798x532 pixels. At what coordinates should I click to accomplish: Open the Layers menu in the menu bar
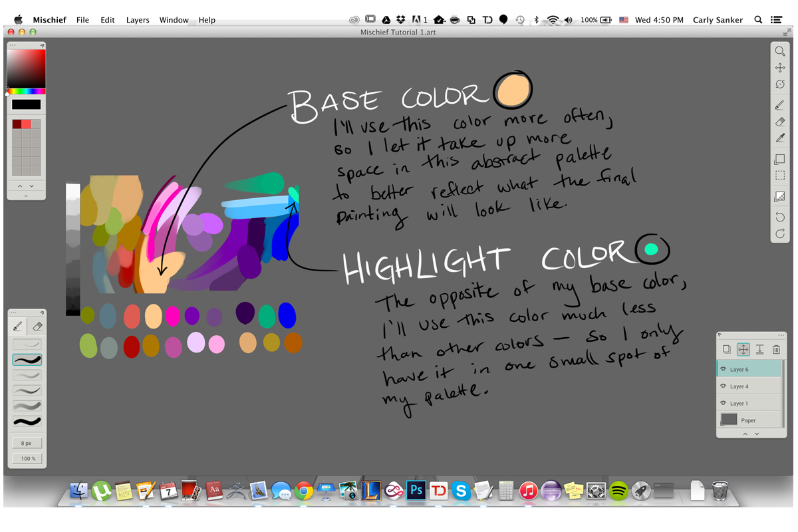tap(138, 20)
